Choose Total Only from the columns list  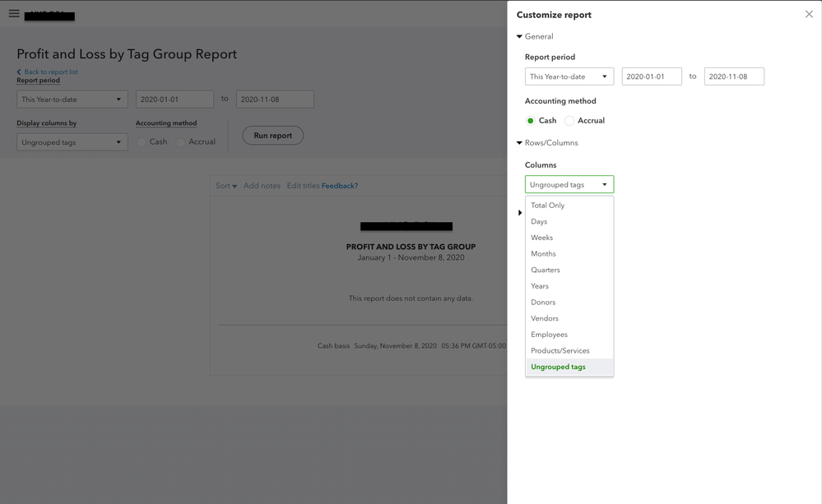click(548, 206)
